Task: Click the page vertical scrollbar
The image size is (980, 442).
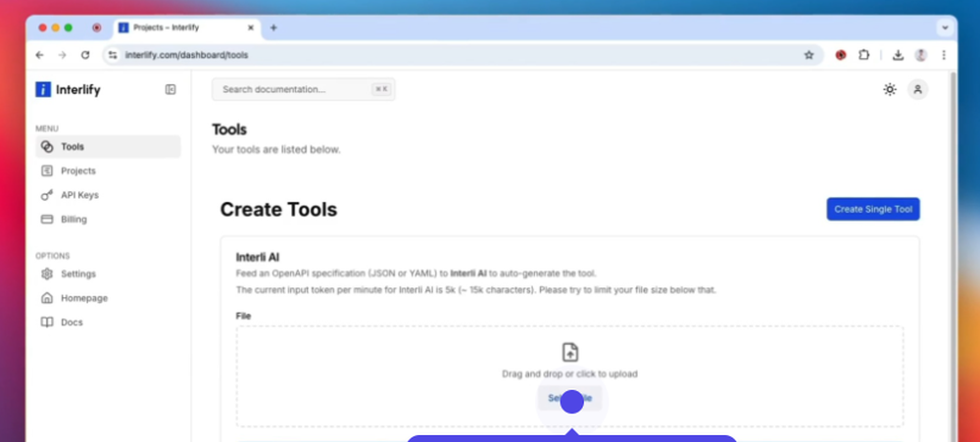Action: [953, 257]
